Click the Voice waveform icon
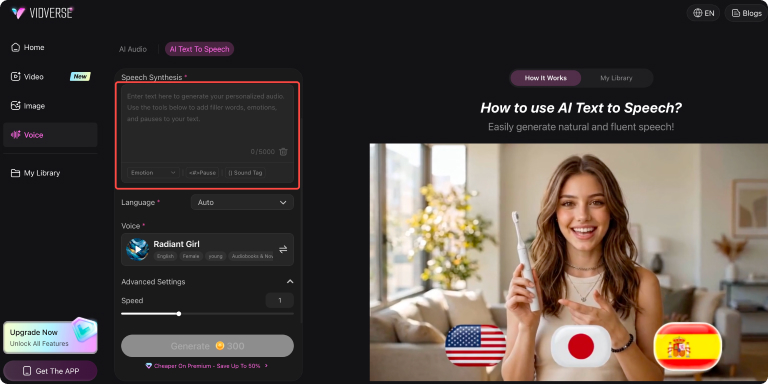 coord(16,135)
